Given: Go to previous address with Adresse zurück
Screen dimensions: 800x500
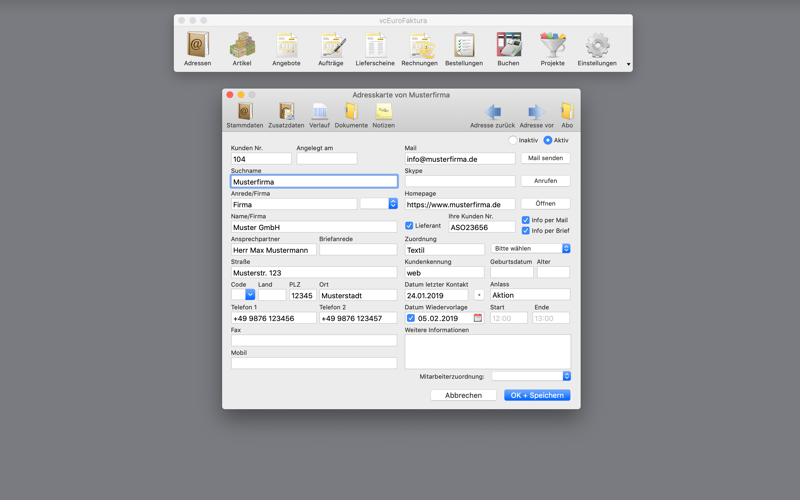Looking at the screenshot, I should [x=492, y=115].
